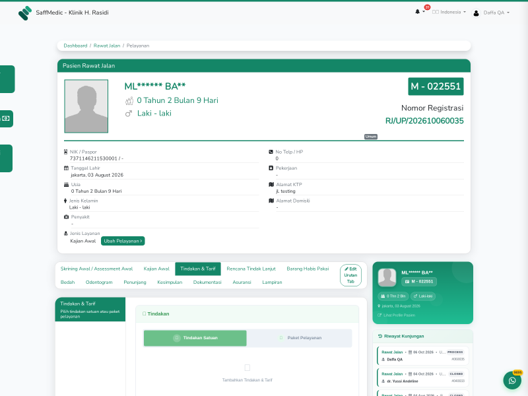Click the Pekerjaan icon
The image size is (528, 396).
pyautogui.click(x=271, y=168)
